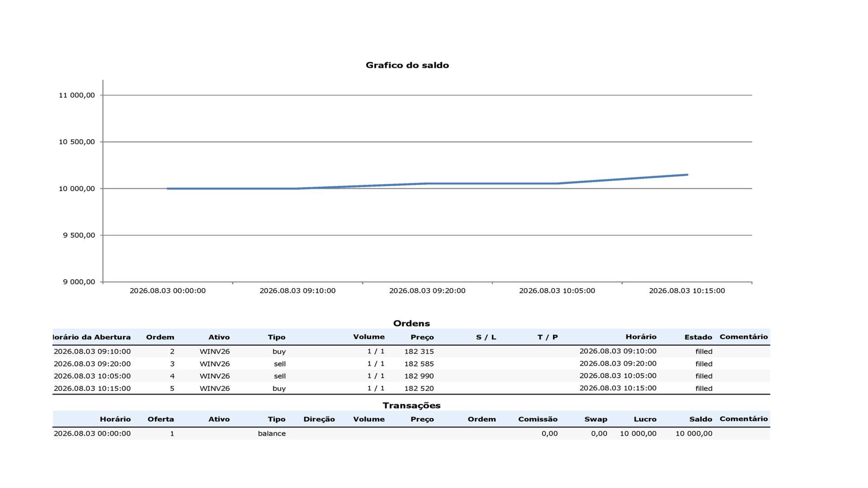
Task: Select order 4 sell row at 182 990
Action: point(411,376)
